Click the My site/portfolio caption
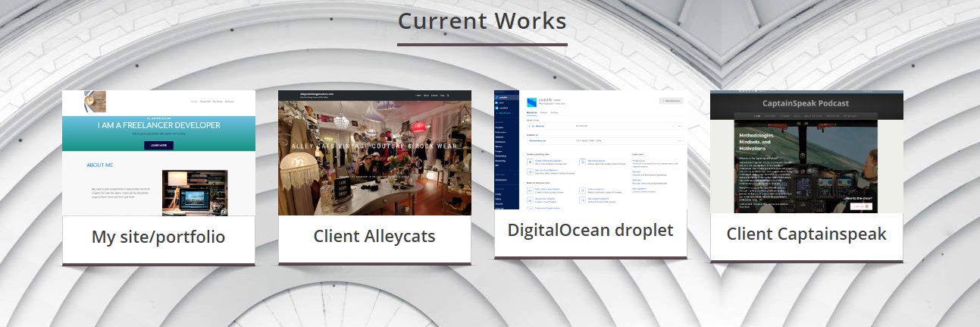The width and height of the screenshot is (980, 327). (158, 237)
